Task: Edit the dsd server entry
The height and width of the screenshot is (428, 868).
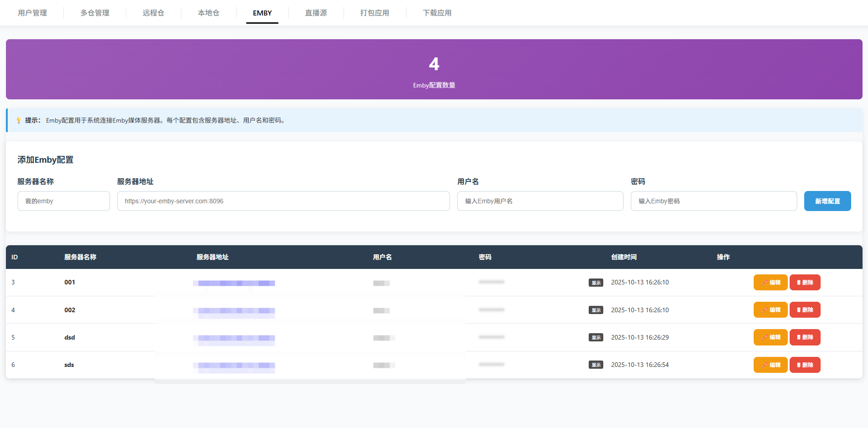Action: tap(770, 337)
